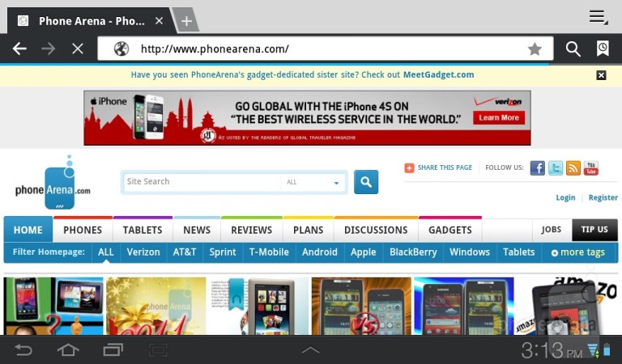Open the two smartphones blue background thumbnail
Screen dimensions: 622x364
(464, 306)
